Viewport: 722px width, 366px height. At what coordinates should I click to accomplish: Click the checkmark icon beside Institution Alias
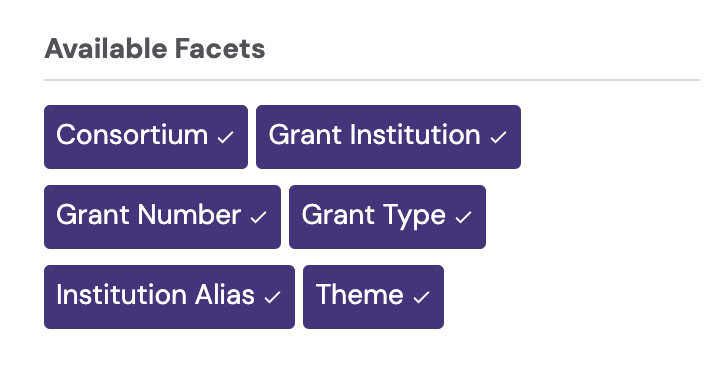272,297
